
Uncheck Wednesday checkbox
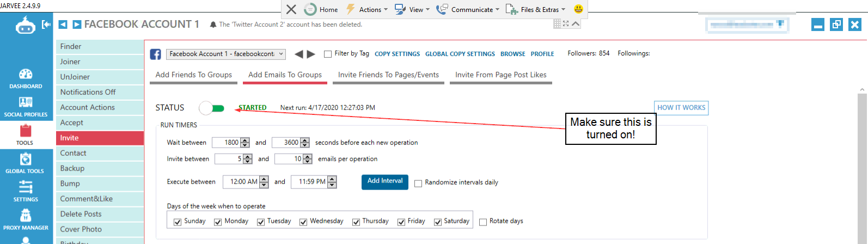(x=303, y=222)
